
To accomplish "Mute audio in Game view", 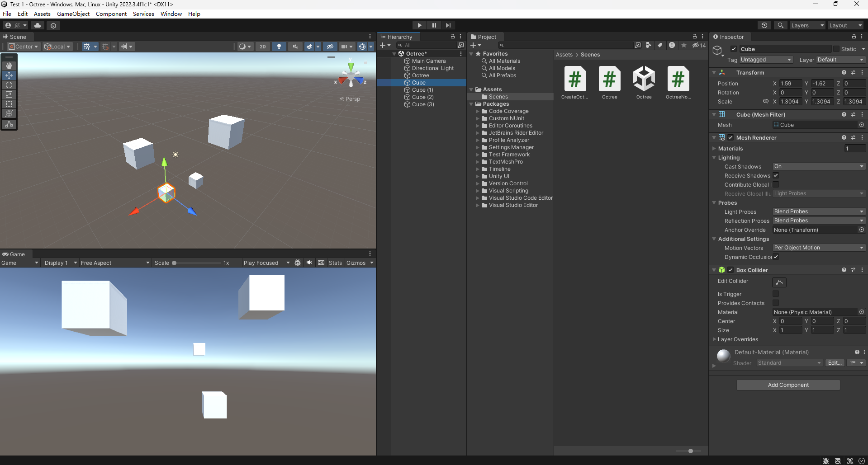I will [309, 263].
